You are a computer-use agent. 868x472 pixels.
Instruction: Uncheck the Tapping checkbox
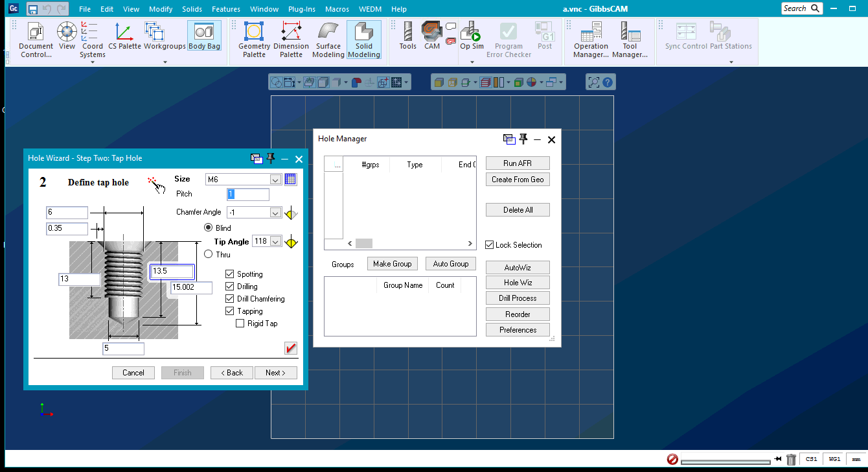tap(230, 311)
